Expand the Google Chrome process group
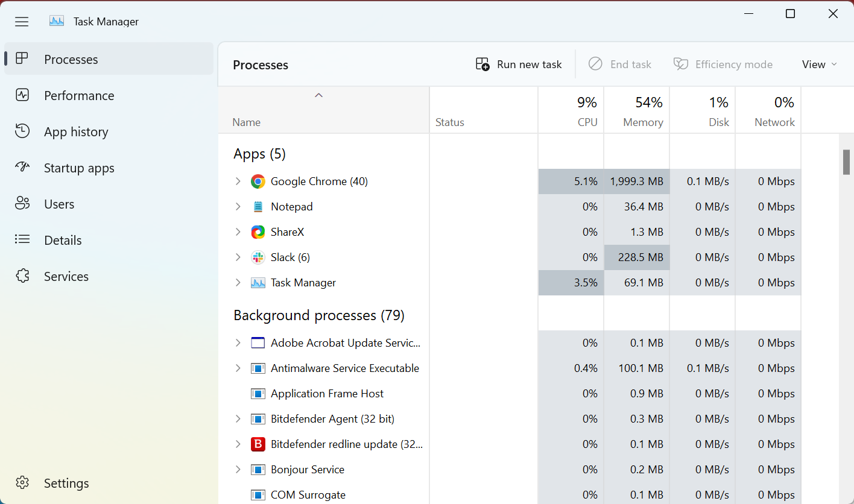This screenshot has height=504, width=854. [238, 181]
